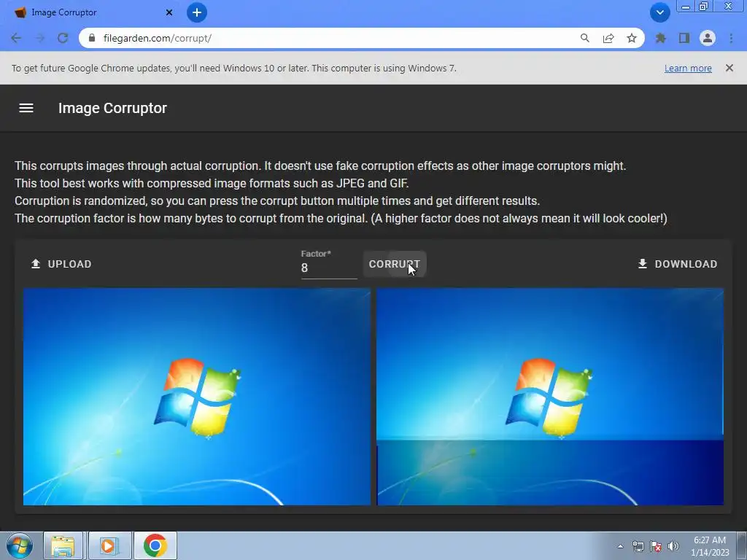Open the Chrome profile avatar
Viewport: 747px width, 560px height.
click(x=708, y=38)
